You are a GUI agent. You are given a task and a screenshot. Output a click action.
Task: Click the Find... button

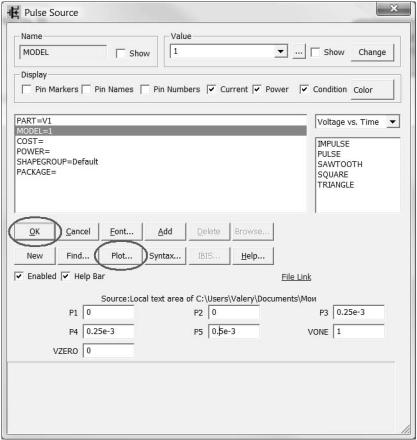(78, 256)
